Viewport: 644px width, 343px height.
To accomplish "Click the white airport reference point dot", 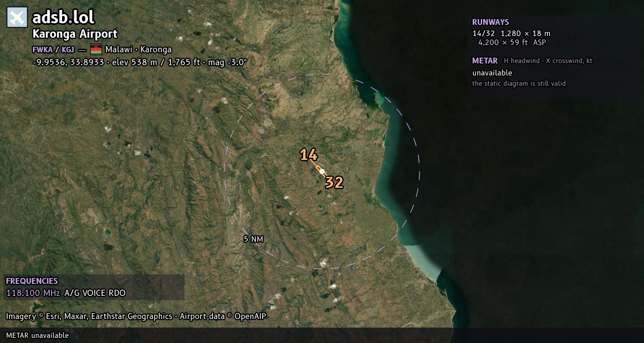I will [x=322, y=171].
